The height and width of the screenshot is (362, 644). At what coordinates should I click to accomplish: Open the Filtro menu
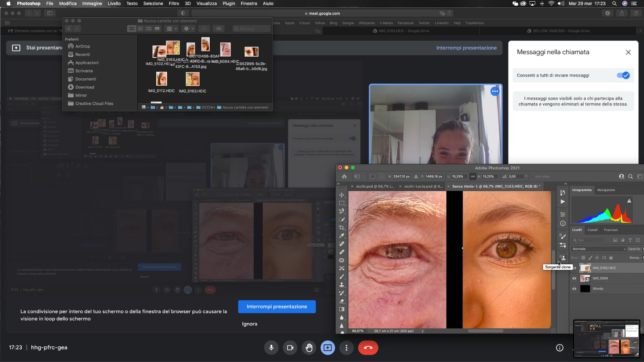(174, 4)
